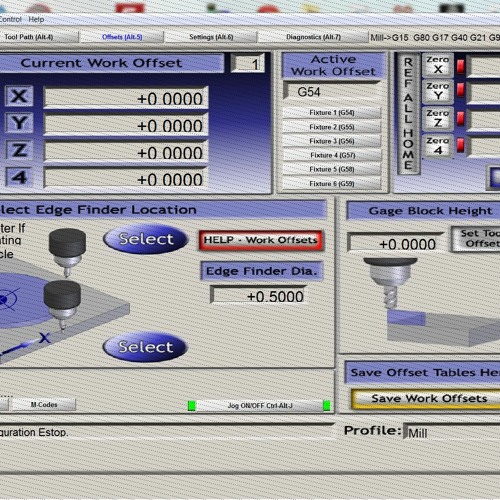The image size is (500, 500).
Task: Edit the Y work offset value field
Action: pos(126,125)
